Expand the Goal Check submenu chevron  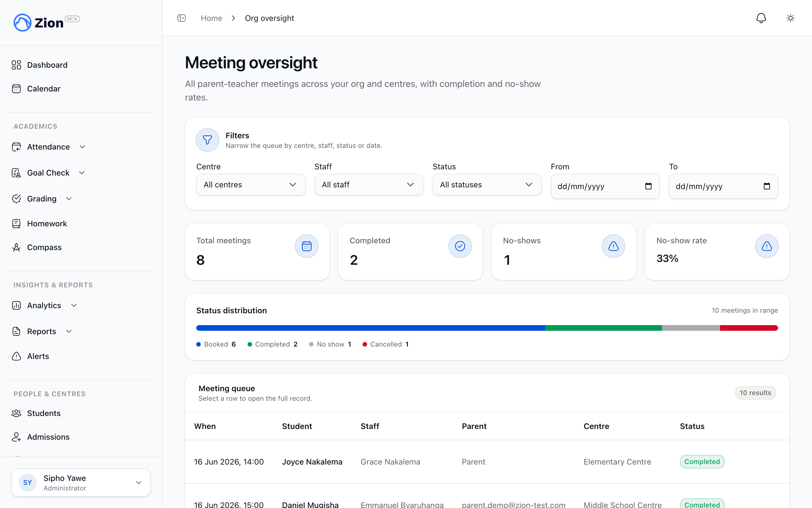(82, 173)
